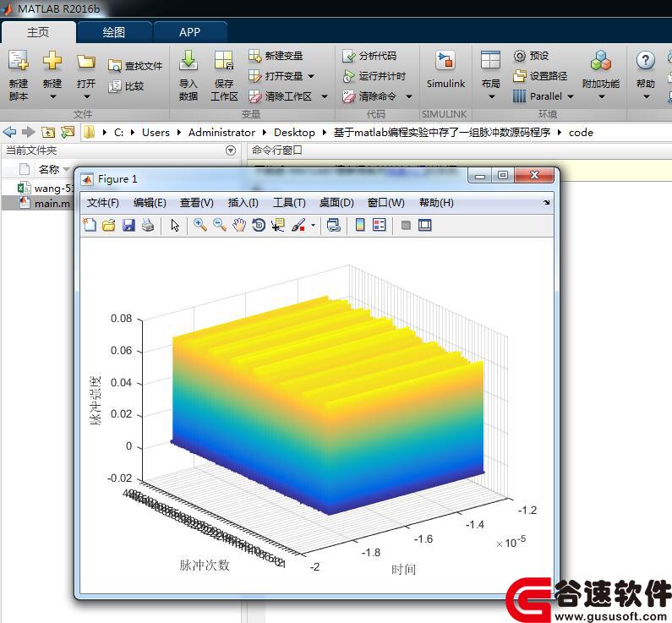This screenshot has height=623, width=672.
Task: Switch to Plots (绘图) tab
Action: click(113, 32)
